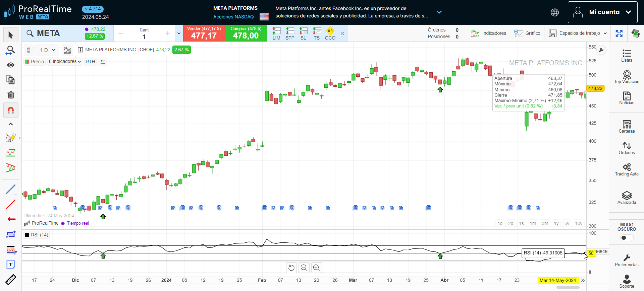Select the ruler measurement tool

tap(11, 280)
